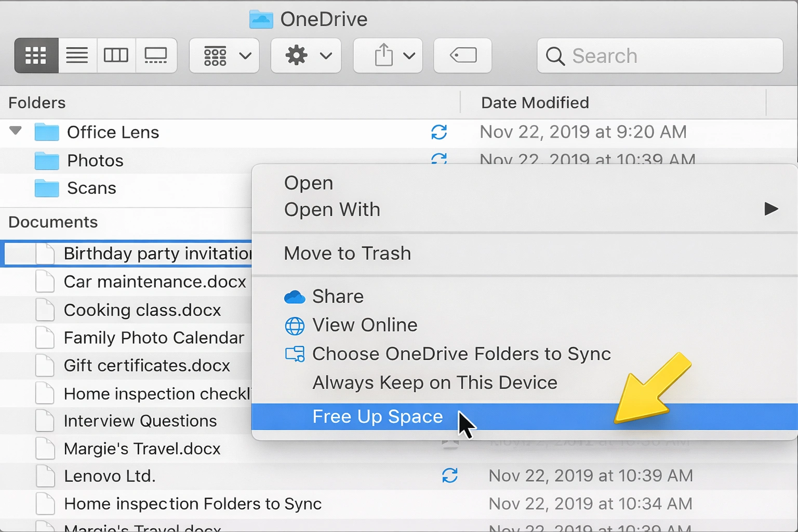Switch to column view mode
Screen dimensions: 798x532
pyautogui.click(x=116, y=55)
